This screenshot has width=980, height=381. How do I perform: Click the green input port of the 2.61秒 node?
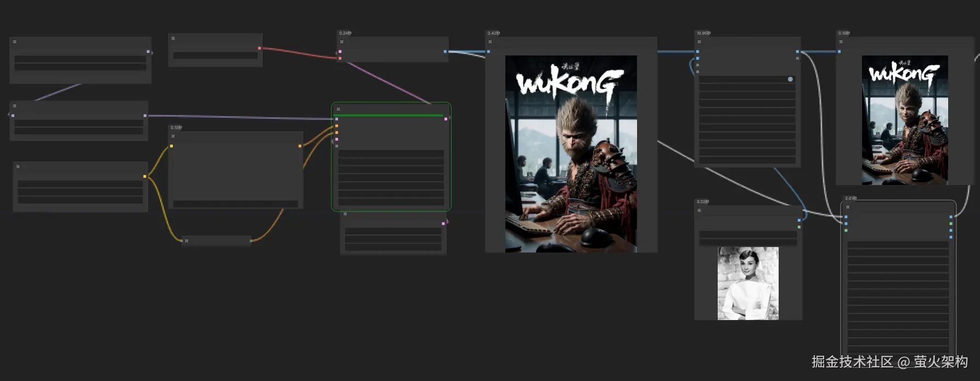tap(846, 230)
